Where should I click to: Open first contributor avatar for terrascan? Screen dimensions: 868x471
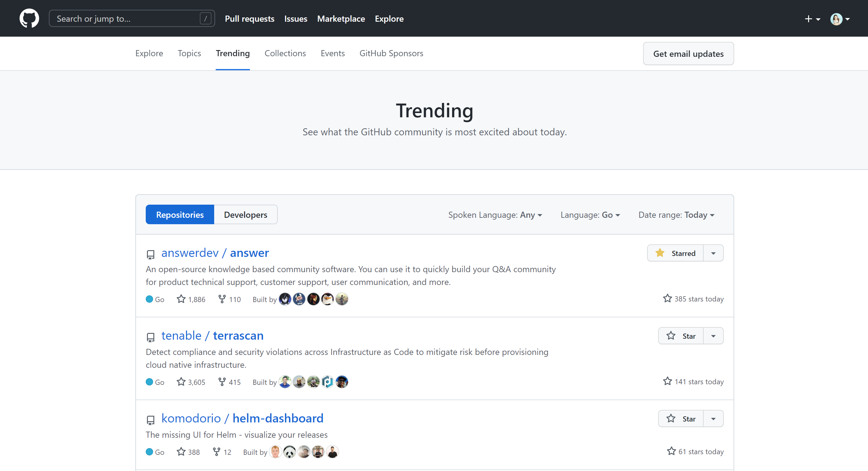click(x=285, y=382)
